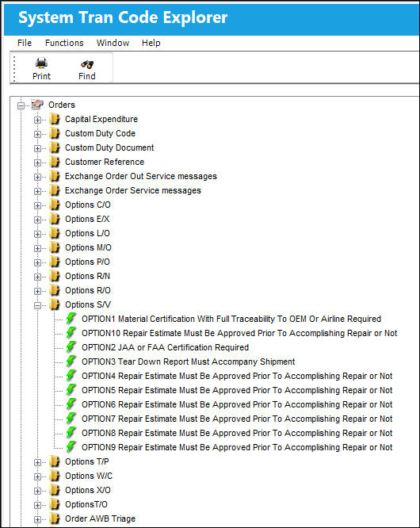This screenshot has height=528, width=420.
Task: Expand the Order AWB Triage node
Action: click(38, 519)
